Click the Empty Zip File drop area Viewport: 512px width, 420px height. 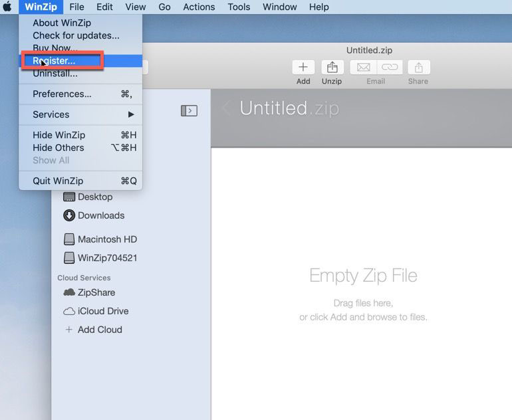tap(363, 294)
